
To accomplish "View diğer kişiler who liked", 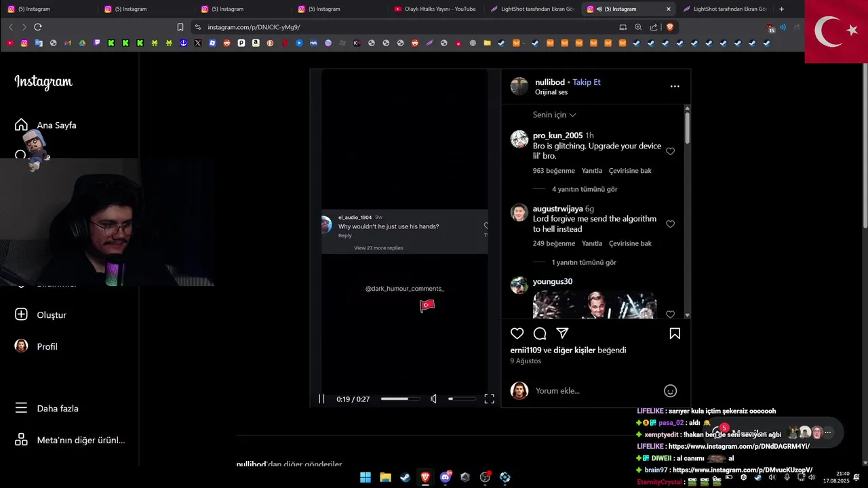I will point(574,350).
